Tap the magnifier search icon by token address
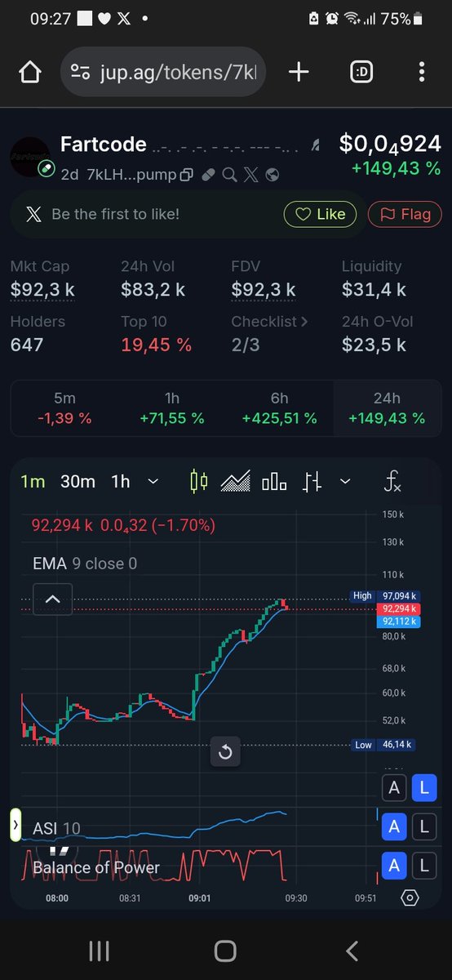 [229, 174]
